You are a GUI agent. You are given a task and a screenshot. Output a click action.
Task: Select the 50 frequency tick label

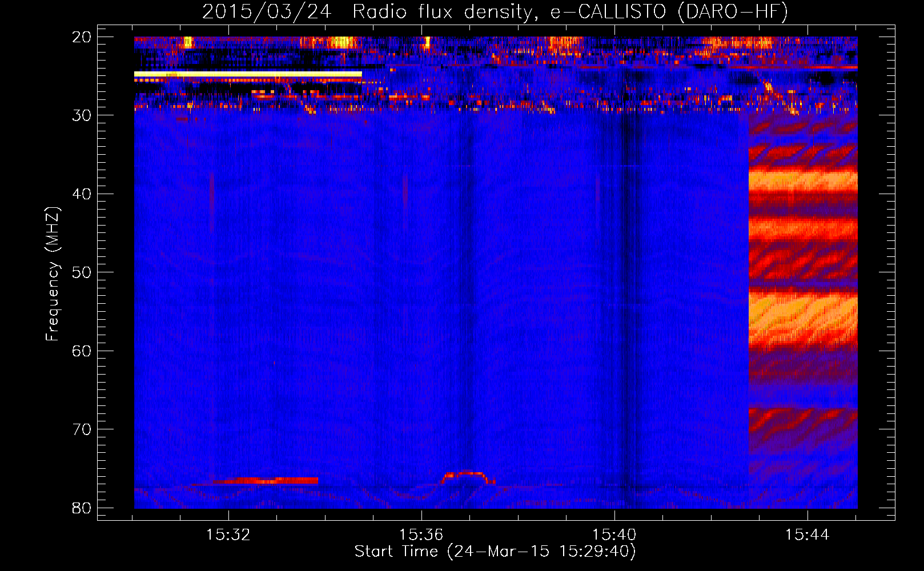82,272
